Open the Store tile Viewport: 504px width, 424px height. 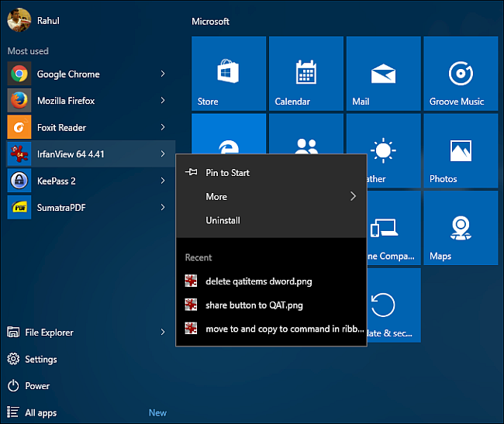228,74
